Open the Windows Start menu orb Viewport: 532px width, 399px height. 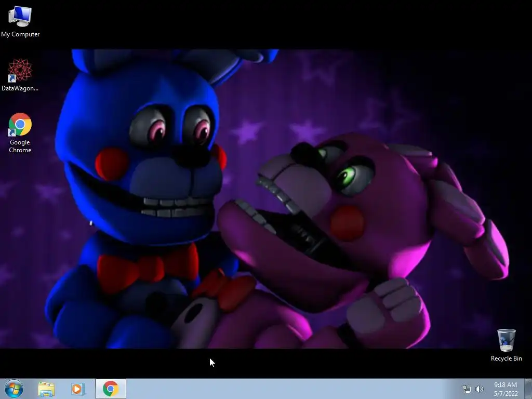click(x=14, y=389)
